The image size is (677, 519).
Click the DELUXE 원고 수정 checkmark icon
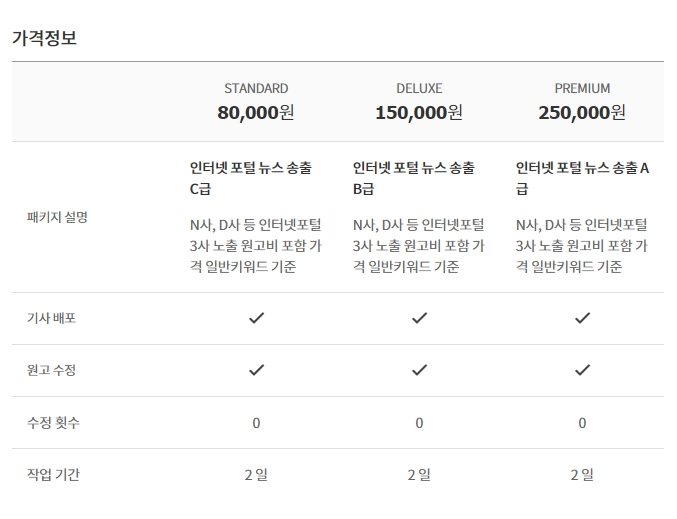point(419,370)
